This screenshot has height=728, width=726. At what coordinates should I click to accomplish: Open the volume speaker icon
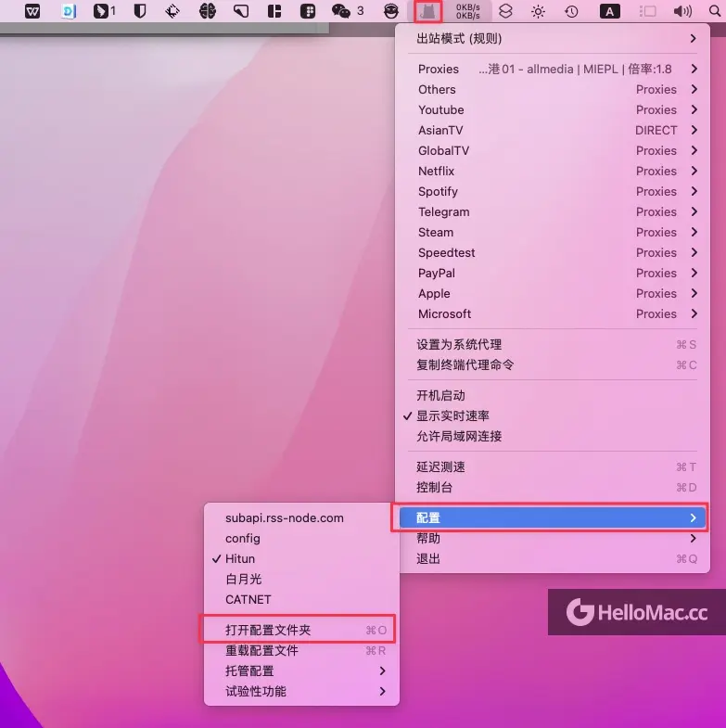pos(682,11)
